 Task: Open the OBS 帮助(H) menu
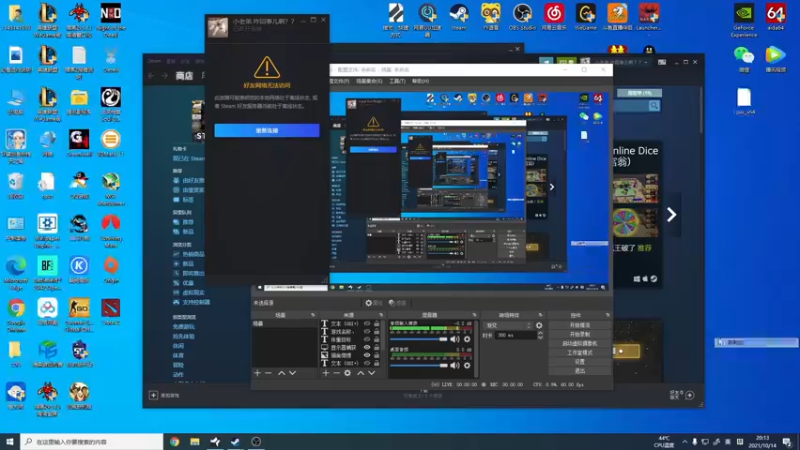(420, 81)
